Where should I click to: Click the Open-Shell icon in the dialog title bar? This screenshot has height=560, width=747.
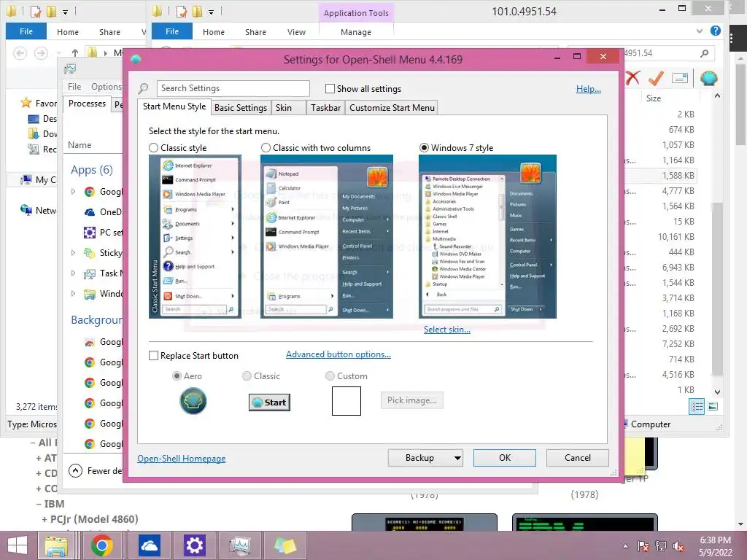[136, 59]
